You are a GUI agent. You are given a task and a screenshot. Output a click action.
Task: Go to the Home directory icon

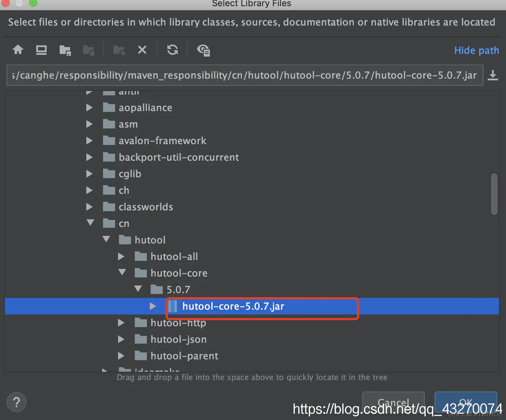(18, 50)
